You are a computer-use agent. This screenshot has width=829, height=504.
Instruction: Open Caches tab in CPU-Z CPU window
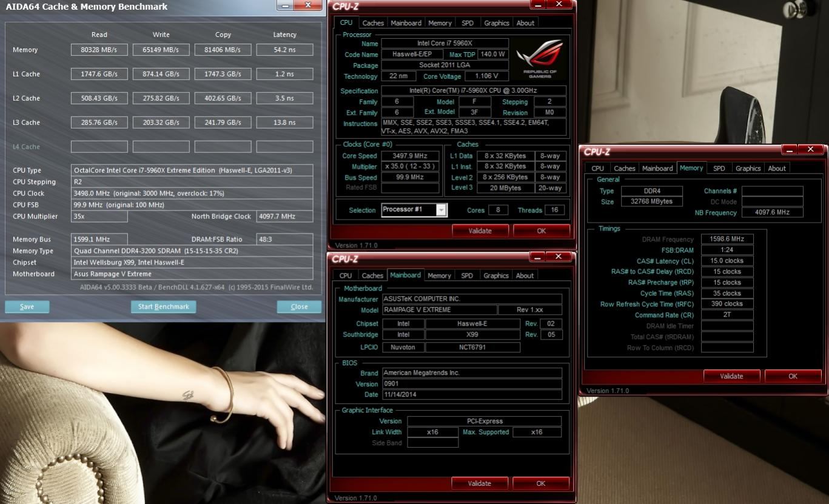click(373, 23)
